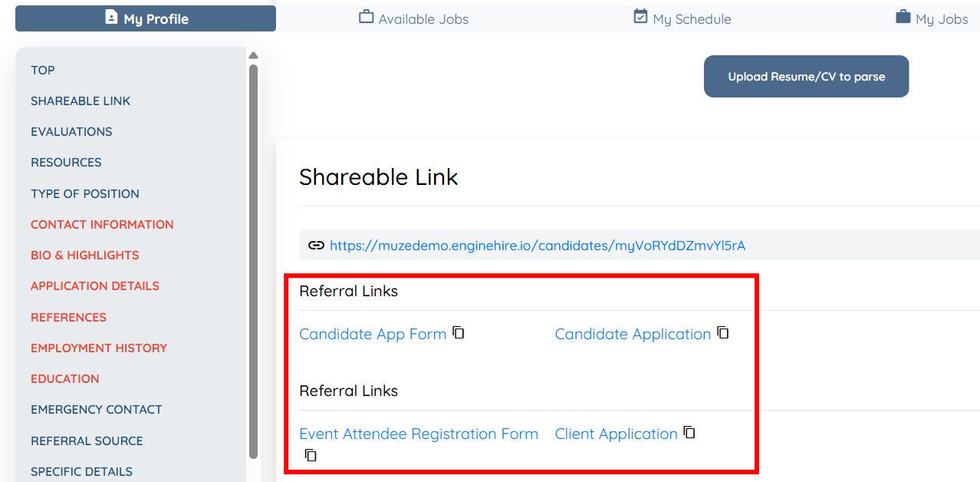Open the shareable candidate profile URL
980x482 pixels.
(538, 246)
